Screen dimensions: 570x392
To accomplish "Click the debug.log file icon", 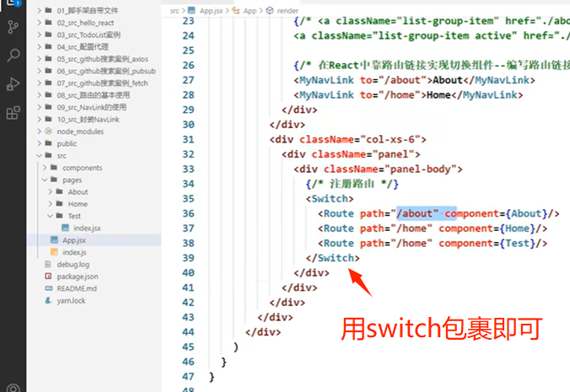I will point(48,264).
